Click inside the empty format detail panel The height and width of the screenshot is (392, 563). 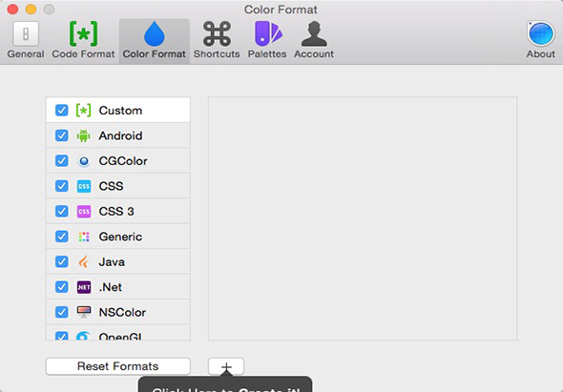(363, 218)
